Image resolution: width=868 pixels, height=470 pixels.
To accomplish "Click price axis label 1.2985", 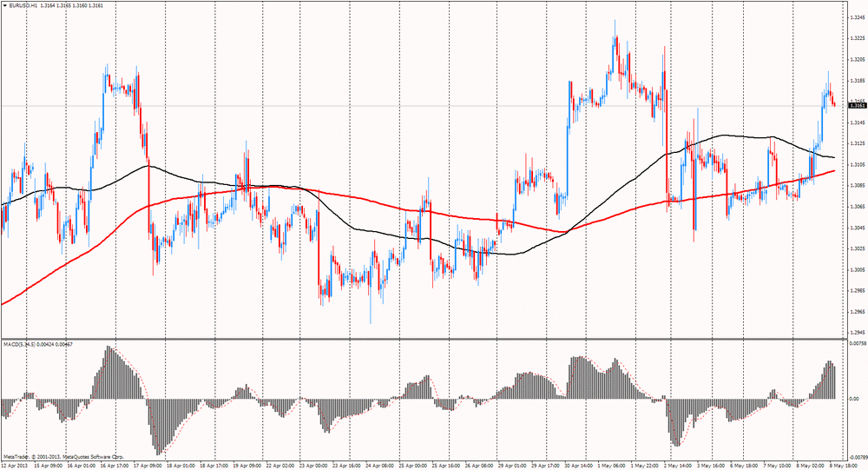I will 857,290.
